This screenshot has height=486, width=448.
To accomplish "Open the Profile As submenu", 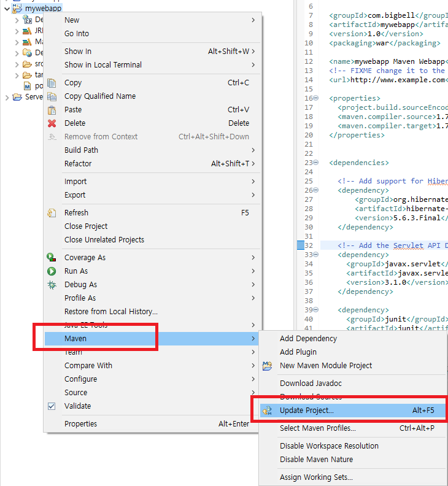I will pos(152,298).
